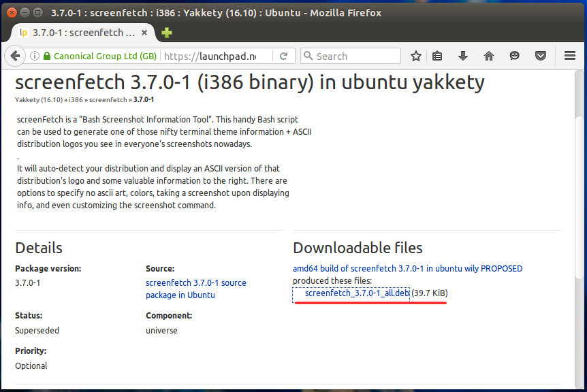Click the 'Source:' label
Viewport: 587px width, 392px height.
[160, 269]
